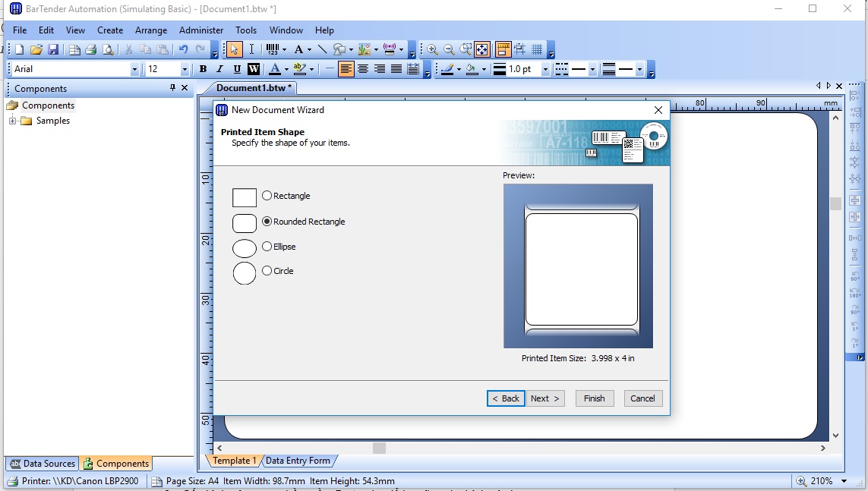Image resolution: width=868 pixels, height=491 pixels.
Task: Center-align the text
Action: tap(362, 69)
